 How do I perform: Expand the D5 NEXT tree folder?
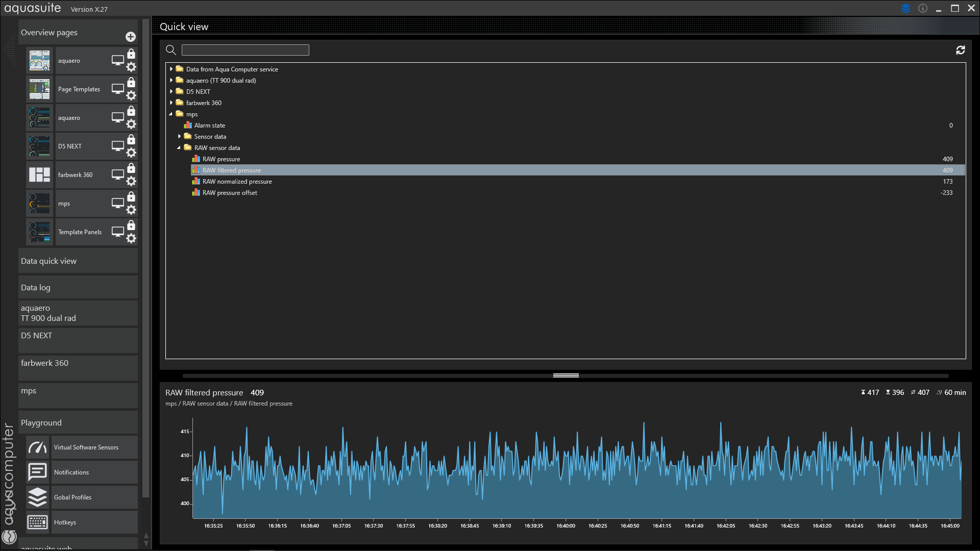171,92
